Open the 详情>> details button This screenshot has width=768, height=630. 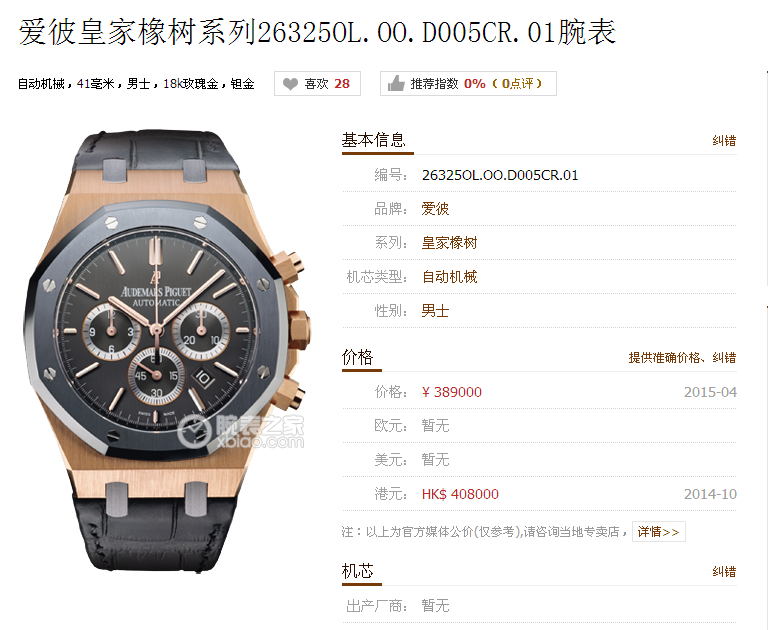[x=659, y=532]
